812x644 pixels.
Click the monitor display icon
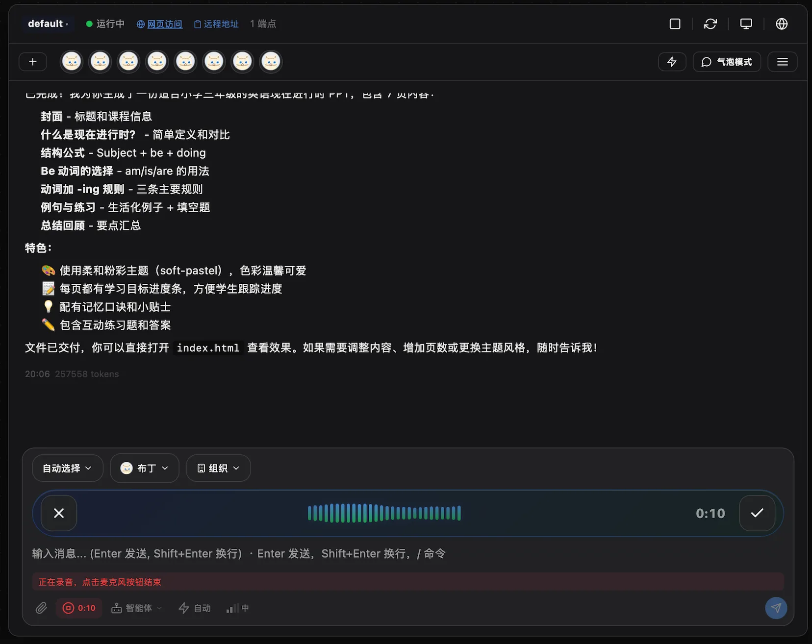coord(746,24)
